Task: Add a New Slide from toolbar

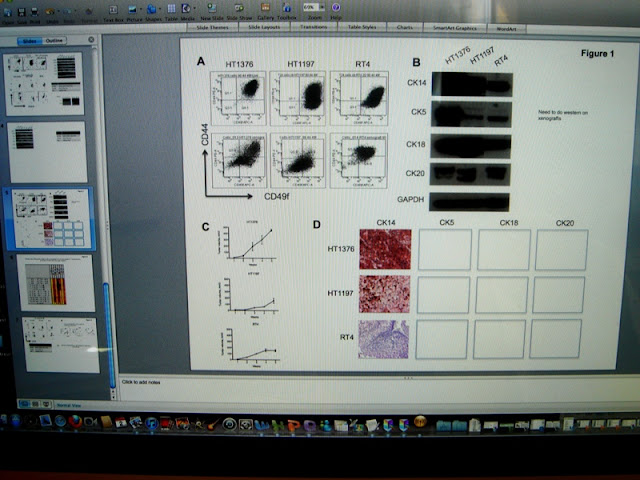Action: (211, 8)
